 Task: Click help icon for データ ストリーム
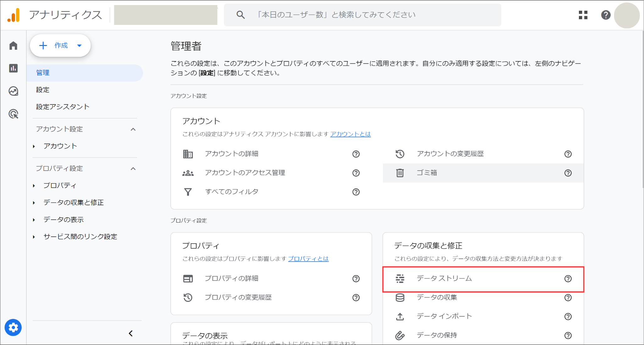click(568, 279)
